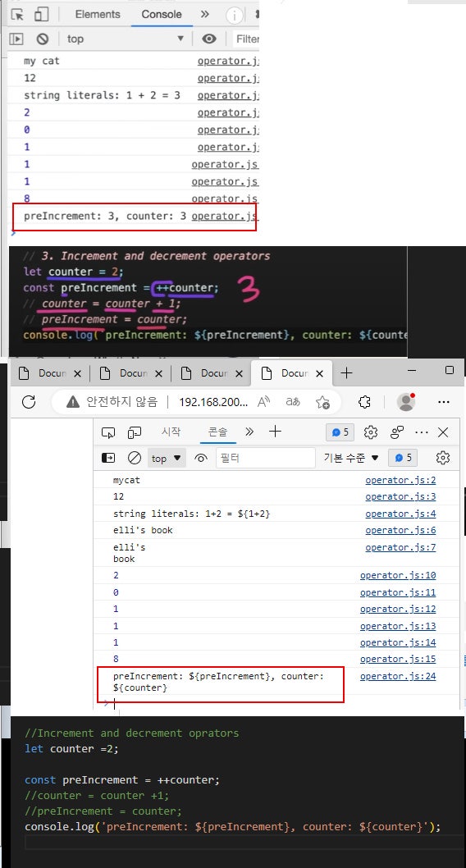466x868 pixels.
Task: Clear console using the circle-slash icon in Chrome
Action: tap(43, 39)
